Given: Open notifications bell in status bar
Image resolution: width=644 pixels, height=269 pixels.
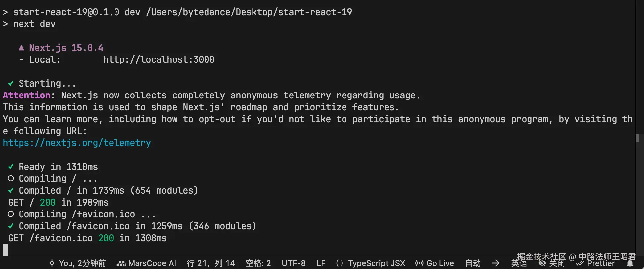Looking at the screenshot, I should click(x=630, y=263).
